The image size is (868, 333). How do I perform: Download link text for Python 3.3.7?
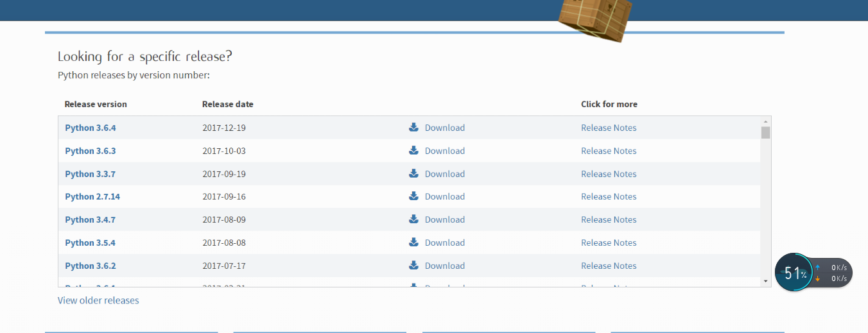click(x=445, y=174)
